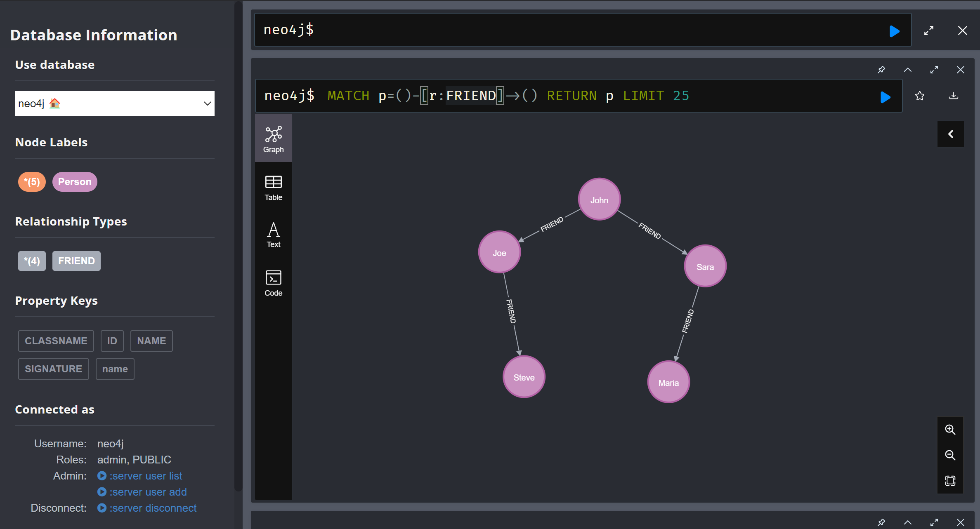Screen dimensions: 980x529
Task: Select the *(4) all relationships chip
Action: [x=32, y=261]
